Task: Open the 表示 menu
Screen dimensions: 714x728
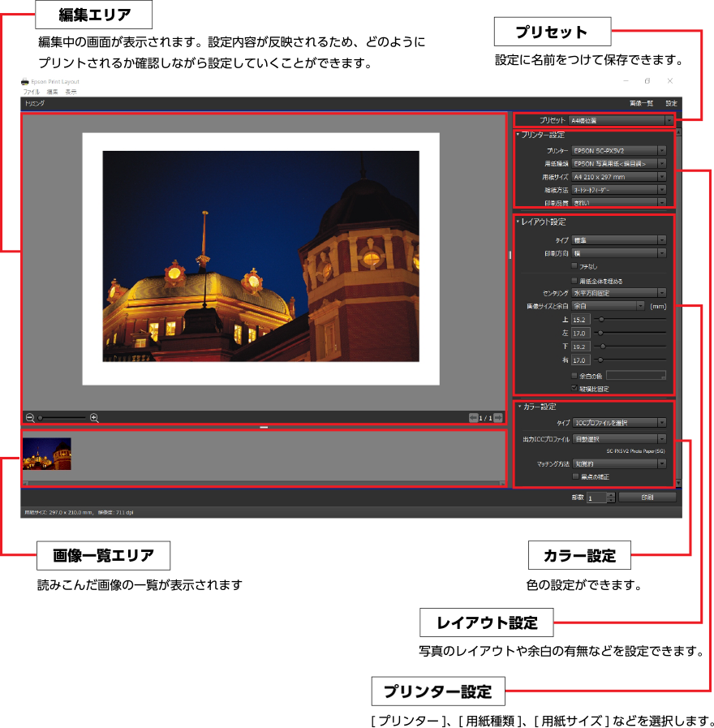Action: (x=71, y=93)
